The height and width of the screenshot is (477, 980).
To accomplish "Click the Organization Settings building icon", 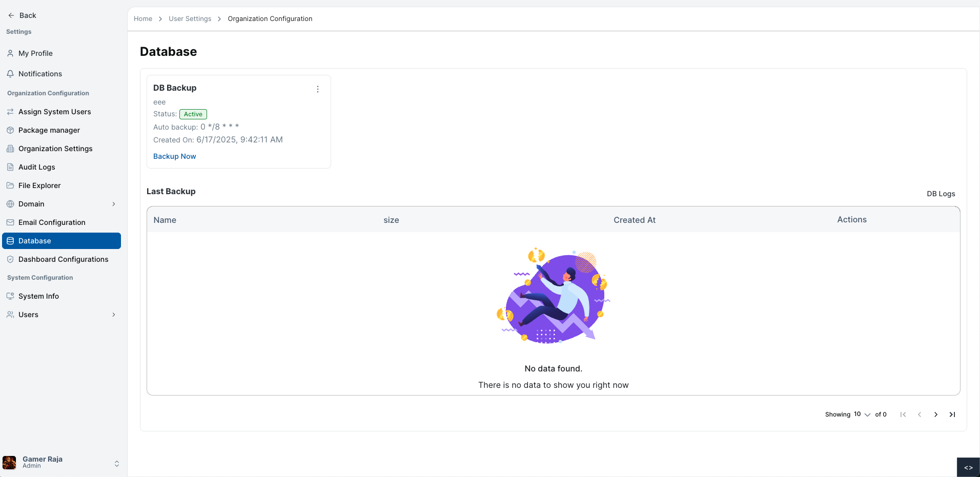I will [x=11, y=149].
